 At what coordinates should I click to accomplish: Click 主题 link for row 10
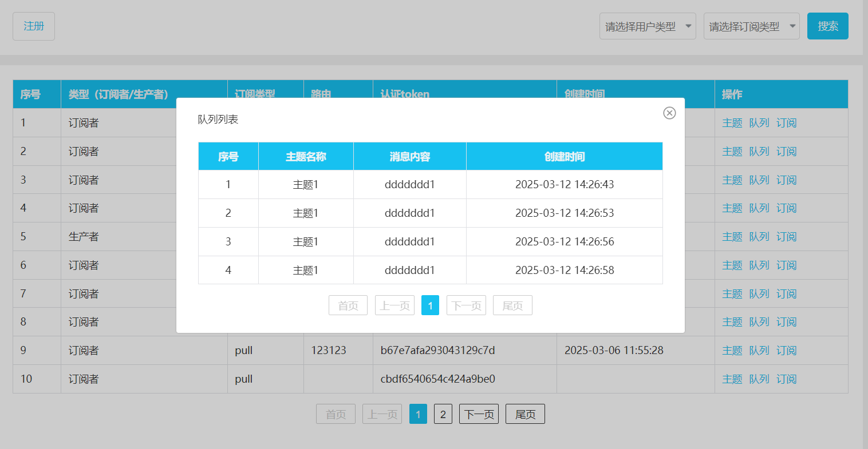[732, 379]
